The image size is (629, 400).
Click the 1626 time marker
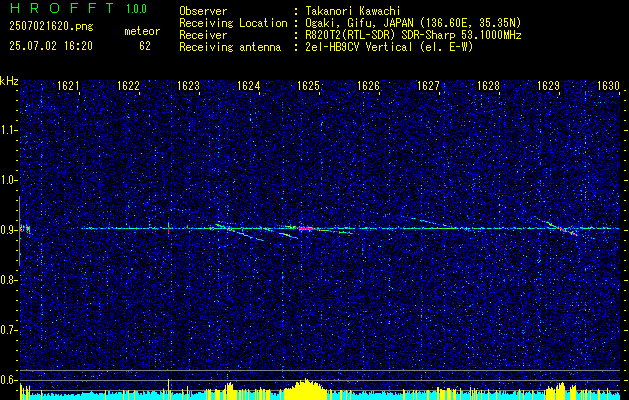point(369,85)
